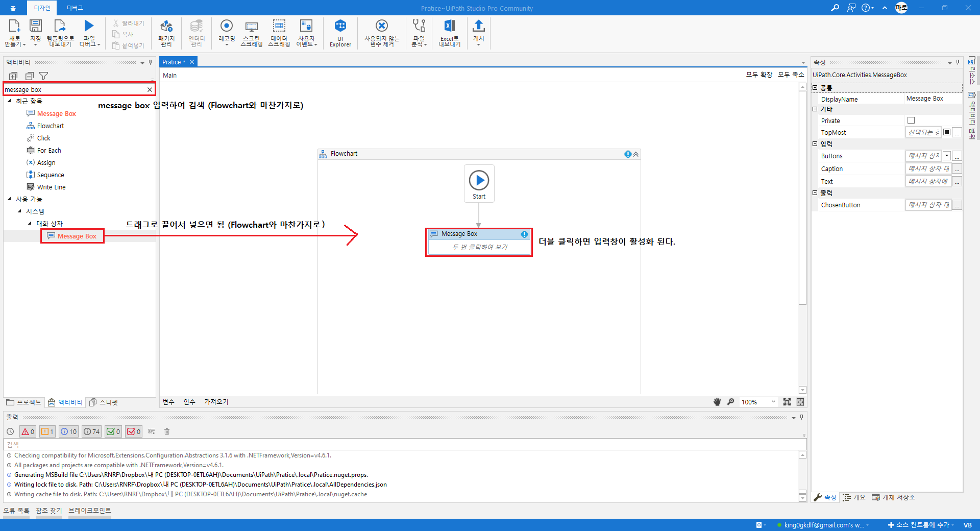Click 사용되지 않는 변수 제거 icon
This screenshot has height=531, width=980.
point(382,33)
